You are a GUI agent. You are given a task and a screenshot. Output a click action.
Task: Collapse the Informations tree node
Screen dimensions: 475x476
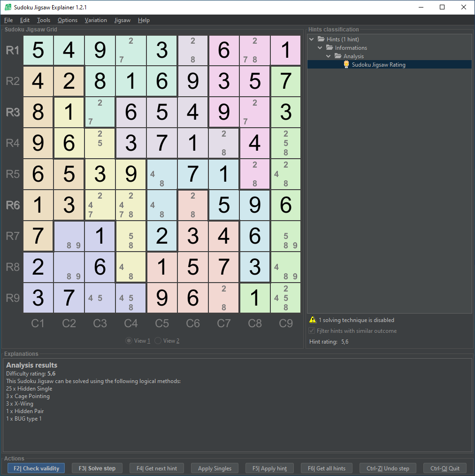coord(320,48)
